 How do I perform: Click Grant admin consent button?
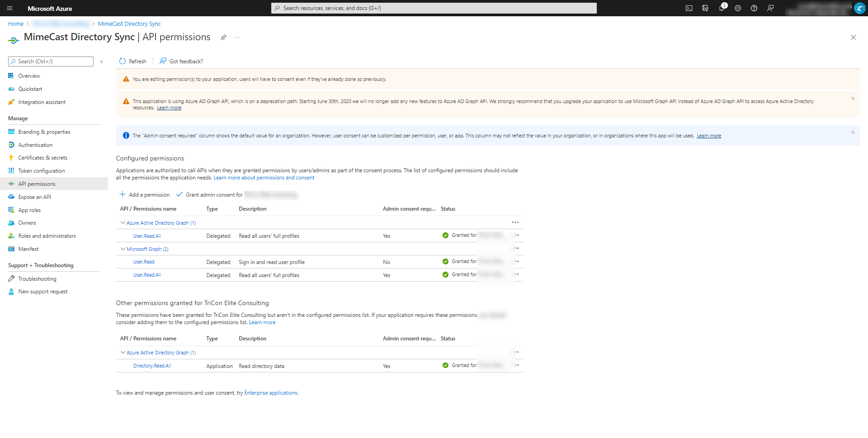(237, 195)
